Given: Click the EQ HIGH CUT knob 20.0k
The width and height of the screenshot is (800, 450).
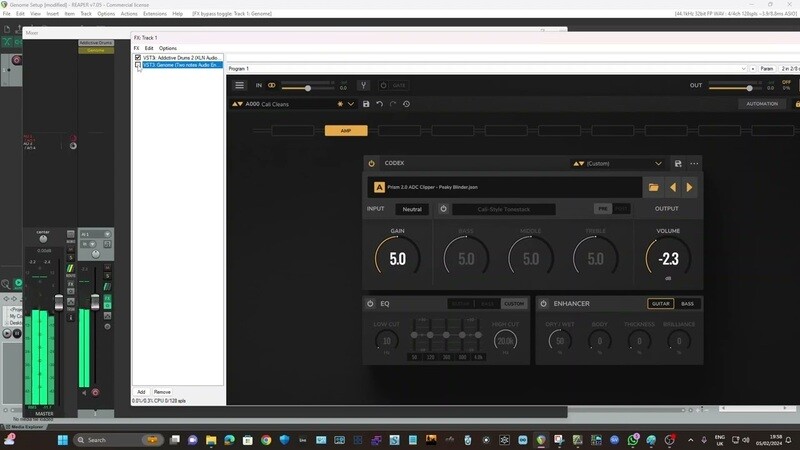Looking at the screenshot, I should (x=505, y=340).
